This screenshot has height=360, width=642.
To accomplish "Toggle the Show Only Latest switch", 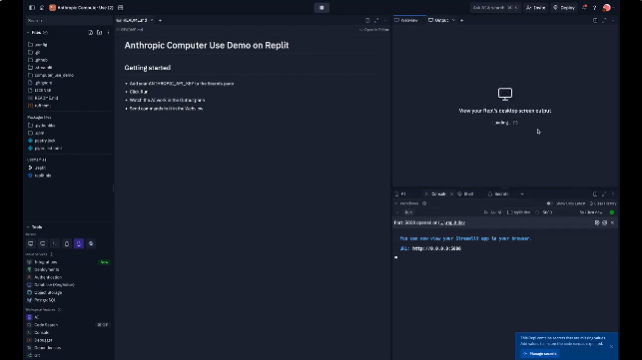I will pos(549,204).
